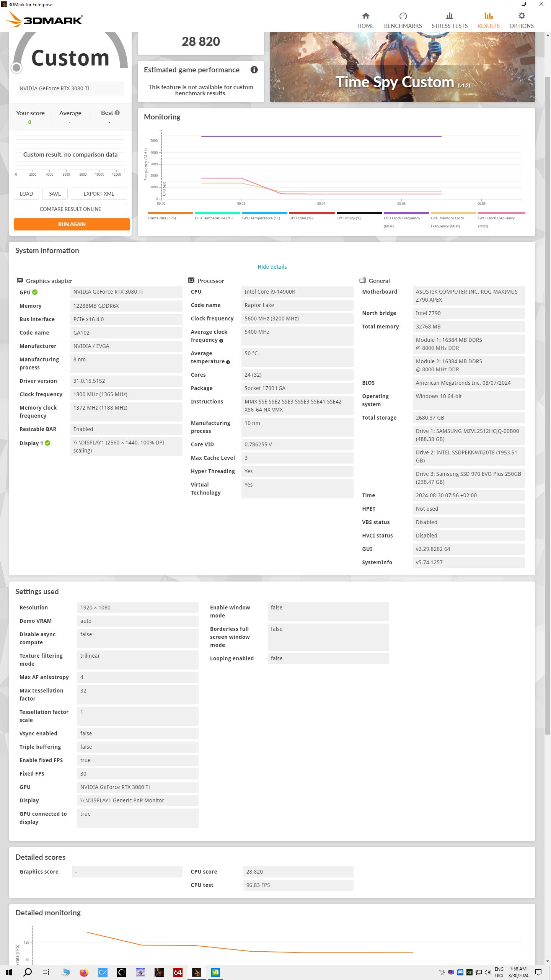
Task: Toggle the CPU Temperature legend item
Action: pos(217,216)
